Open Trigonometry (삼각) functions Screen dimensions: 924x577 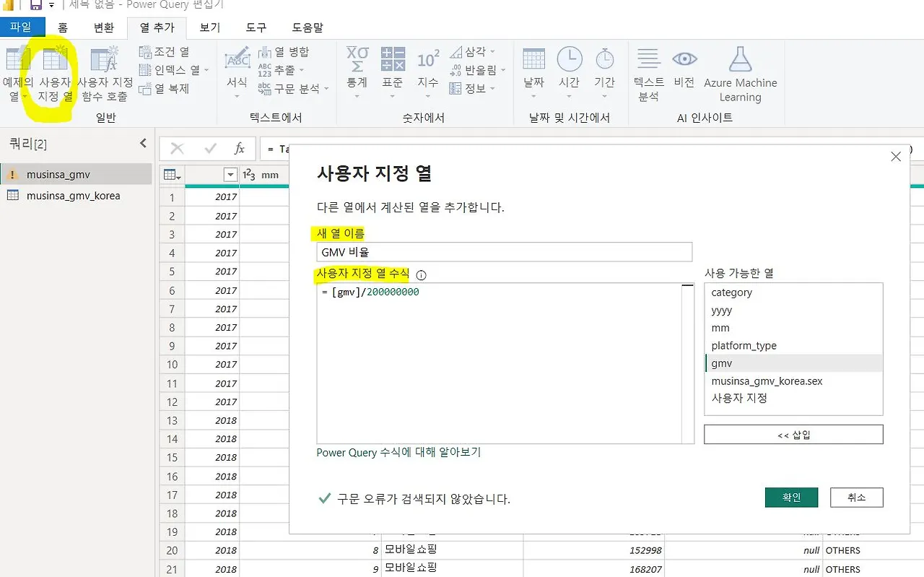pos(473,52)
